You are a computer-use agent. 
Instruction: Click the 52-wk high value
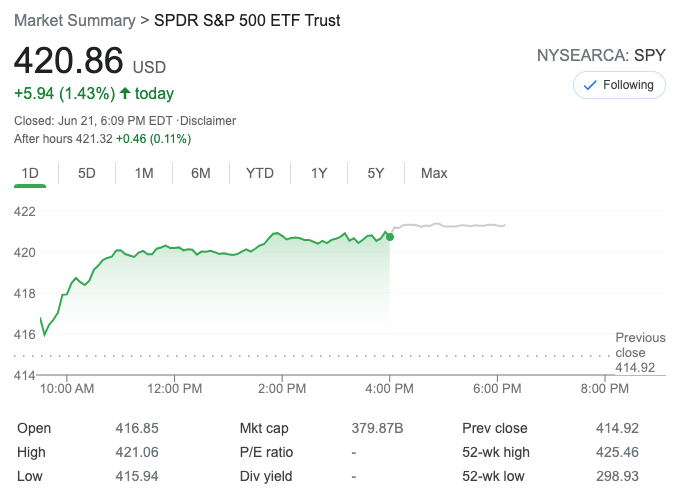click(615, 452)
